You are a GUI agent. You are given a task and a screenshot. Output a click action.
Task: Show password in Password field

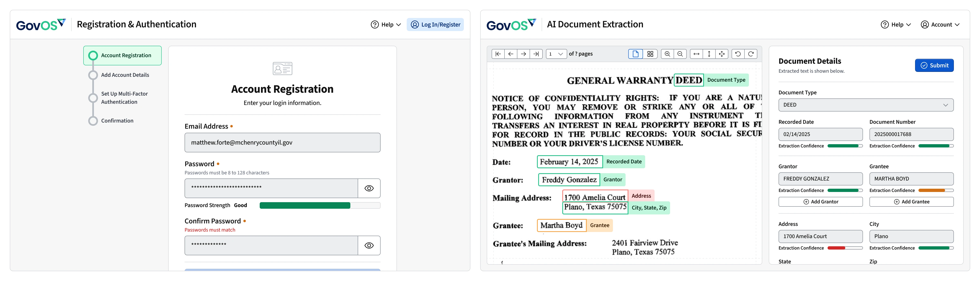(x=369, y=188)
